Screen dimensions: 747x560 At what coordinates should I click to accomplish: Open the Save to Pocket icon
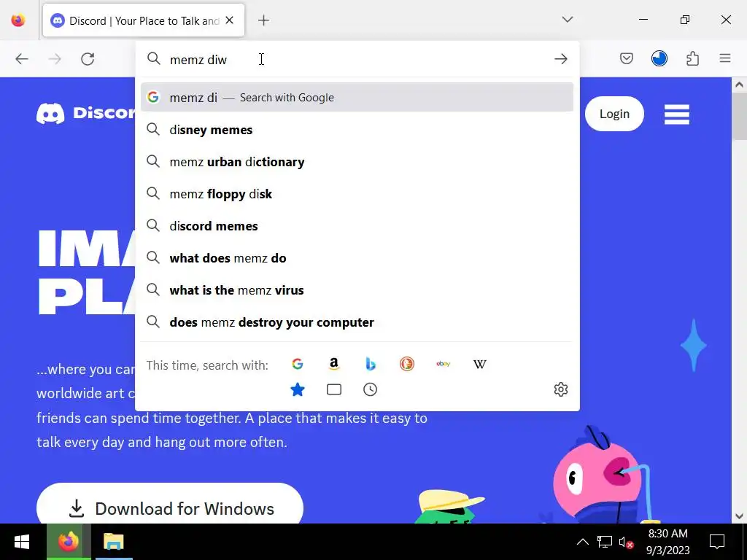point(627,58)
